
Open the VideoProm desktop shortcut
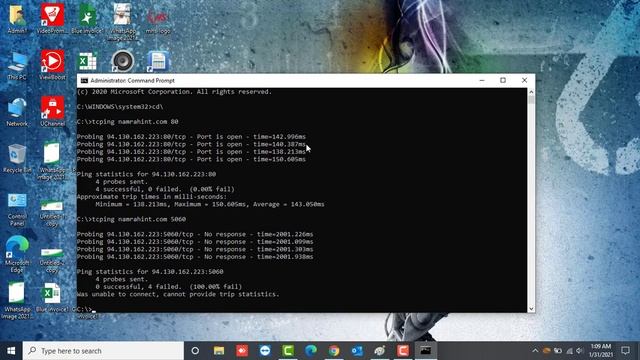[x=52, y=18]
